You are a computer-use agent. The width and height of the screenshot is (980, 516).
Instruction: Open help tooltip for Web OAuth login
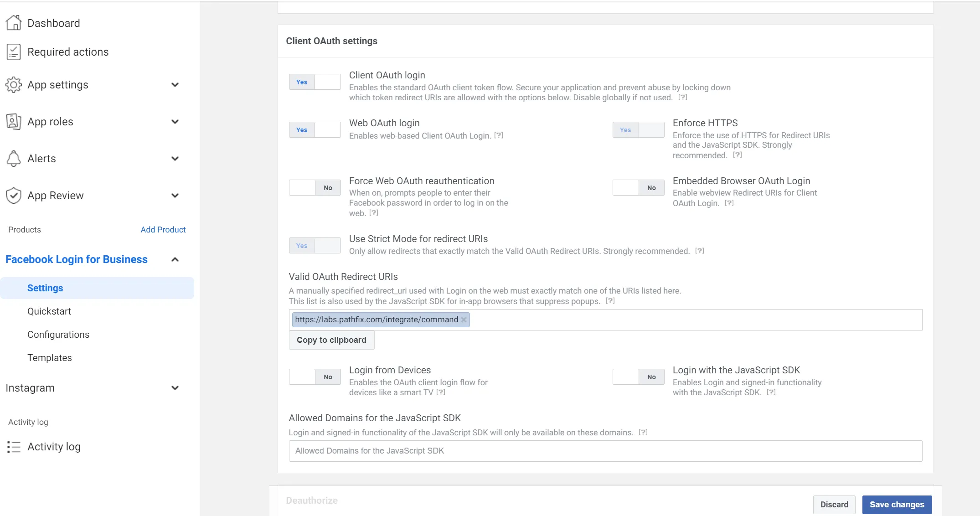tap(499, 135)
